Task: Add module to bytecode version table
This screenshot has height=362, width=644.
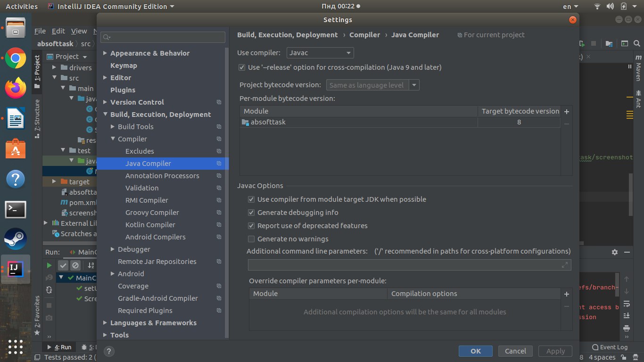Action: pos(567,112)
